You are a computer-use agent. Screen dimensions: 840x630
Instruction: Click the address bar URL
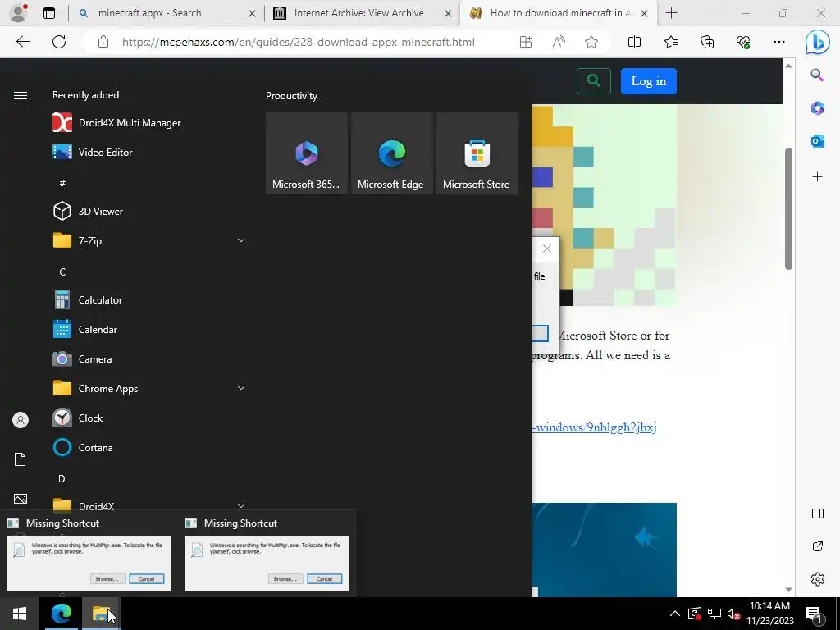(x=299, y=42)
